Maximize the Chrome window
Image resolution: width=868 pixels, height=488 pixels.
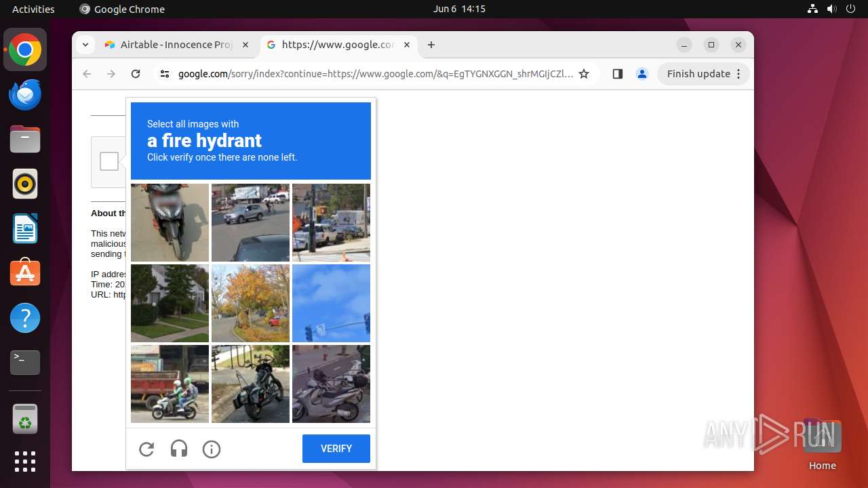[711, 45]
